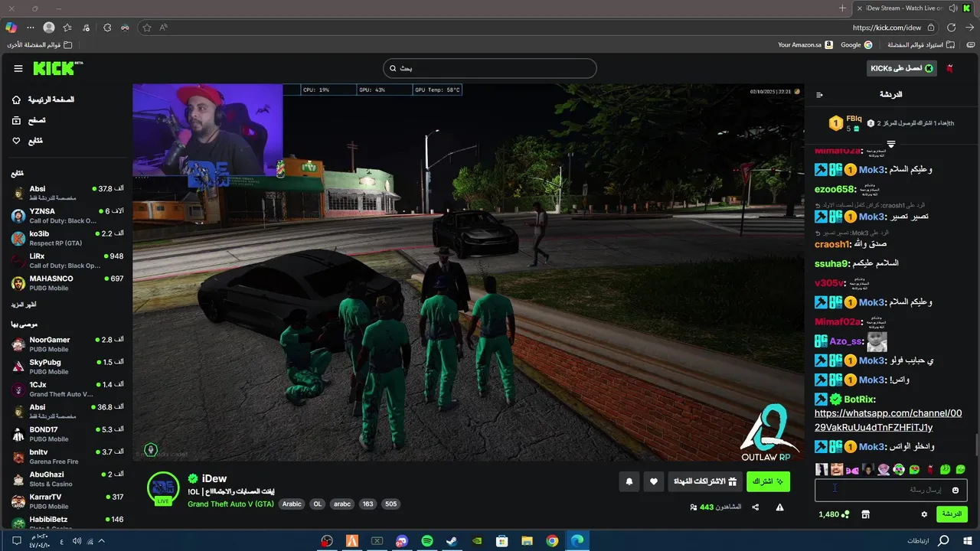The image size is (980, 551).
Task: Open the AbuGhazi Slots & Casino channel
Action: coord(67,479)
